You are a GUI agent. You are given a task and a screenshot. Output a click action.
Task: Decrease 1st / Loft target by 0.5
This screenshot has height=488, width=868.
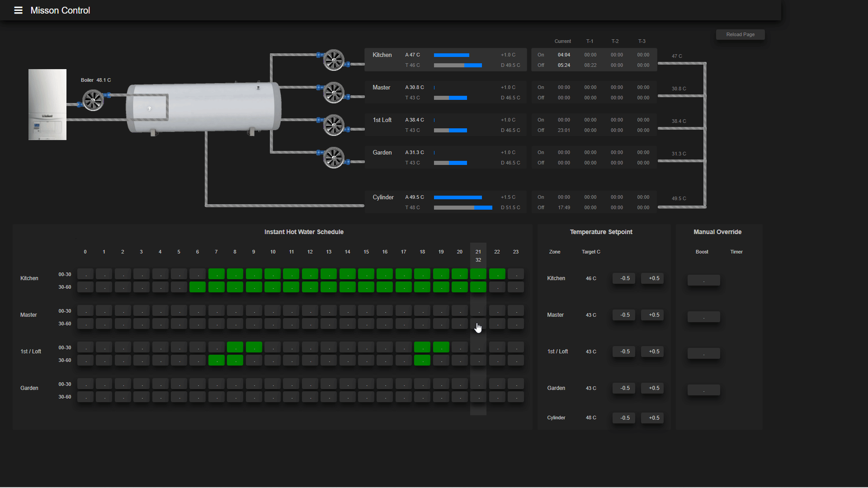click(624, 352)
